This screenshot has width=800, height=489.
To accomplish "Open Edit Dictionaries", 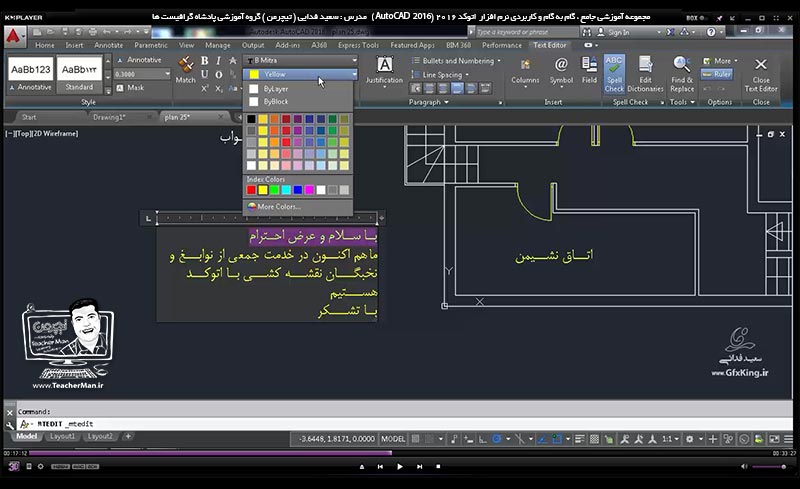I will click(x=645, y=74).
